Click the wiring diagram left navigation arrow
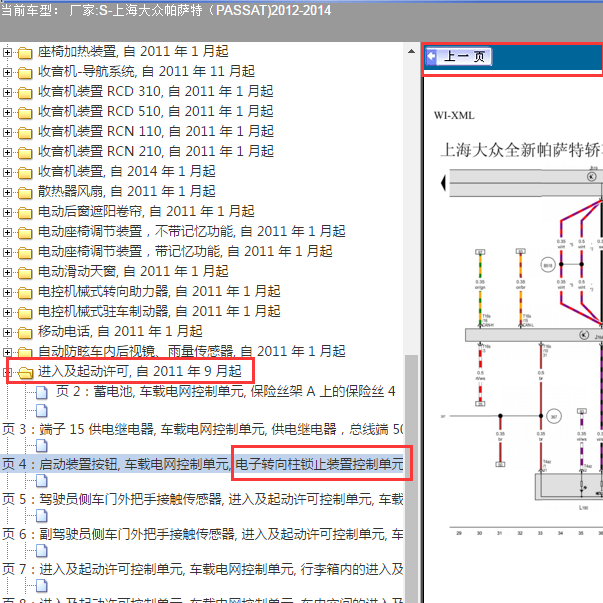 [x=443, y=183]
